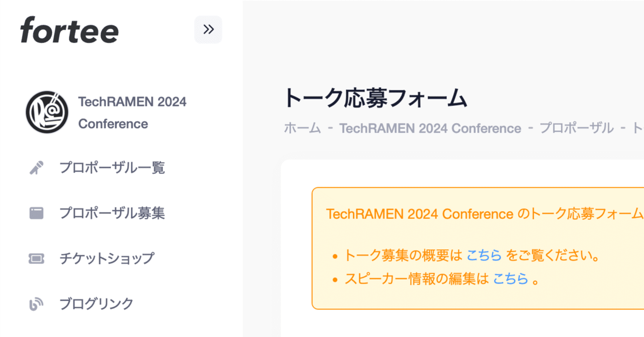644x337 pixels.
Task: Click the ticket icon beside チケットショップ
Action: [36, 259]
